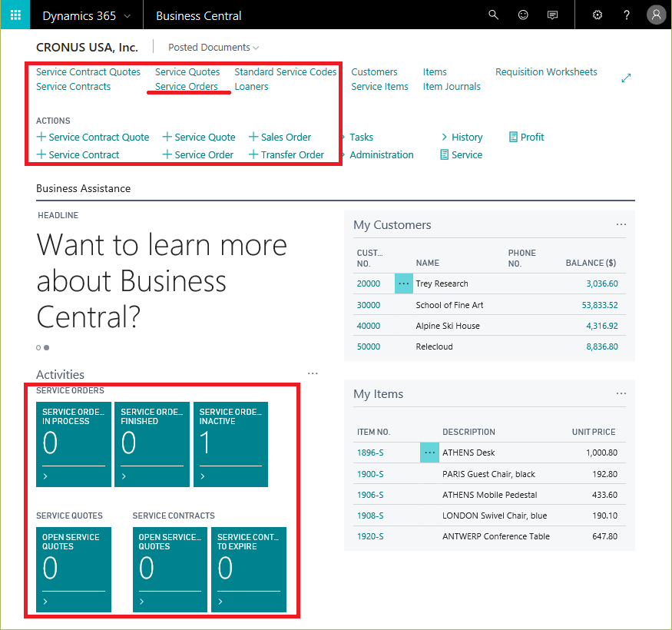Image resolution: width=672 pixels, height=630 pixels.
Task: Open Service Contract Quotes menu item
Action: pos(88,72)
